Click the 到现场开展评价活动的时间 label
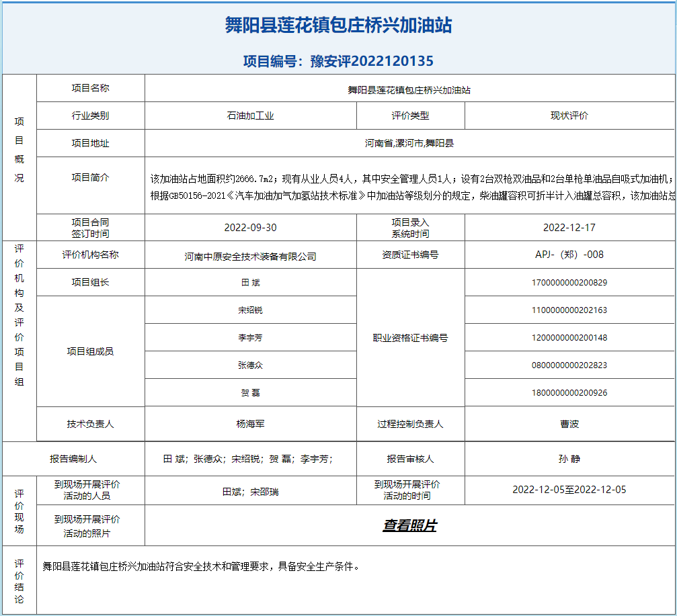 tap(407, 490)
